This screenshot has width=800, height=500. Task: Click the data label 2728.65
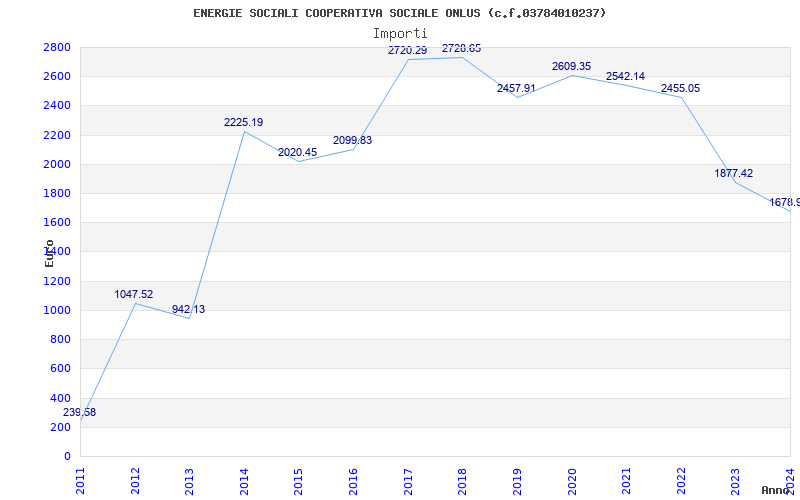pyautogui.click(x=461, y=48)
